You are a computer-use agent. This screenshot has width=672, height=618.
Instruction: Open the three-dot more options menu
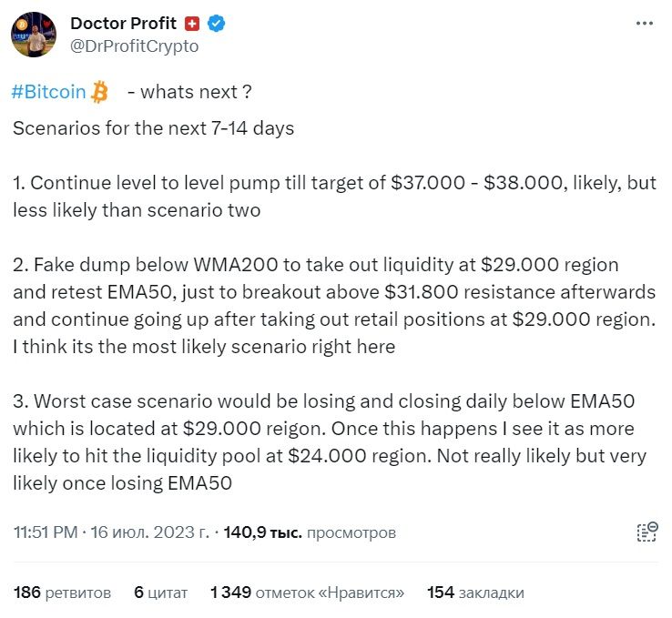coord(644,23)
